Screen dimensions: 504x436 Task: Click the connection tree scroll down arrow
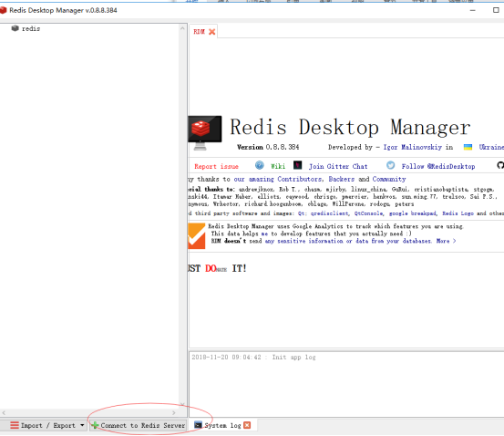(182, 404)
